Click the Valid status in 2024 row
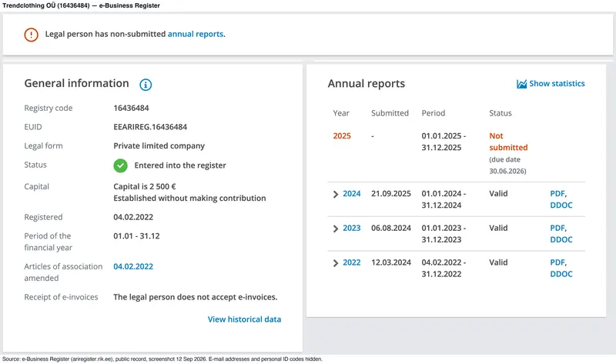 click(498, 194)
